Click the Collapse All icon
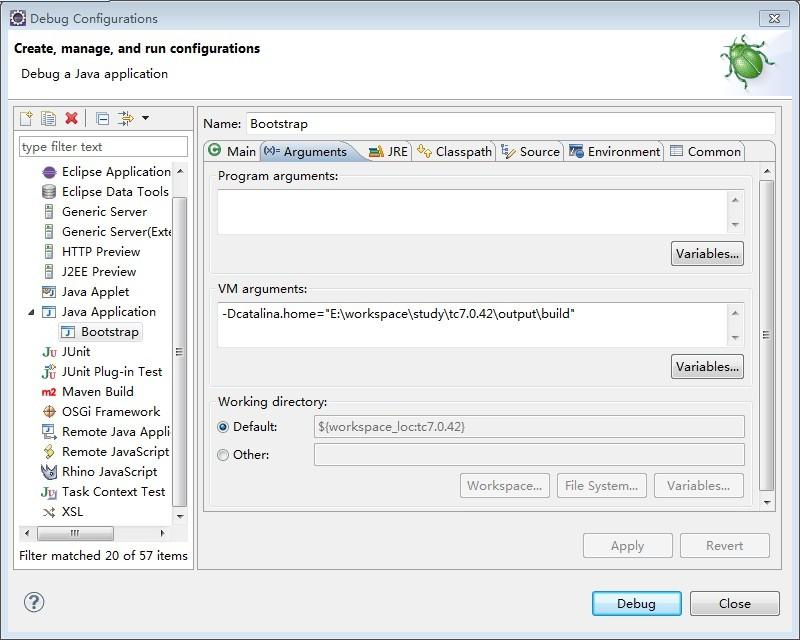The height and width of the screenshot is (640, 800). point(103,119)
